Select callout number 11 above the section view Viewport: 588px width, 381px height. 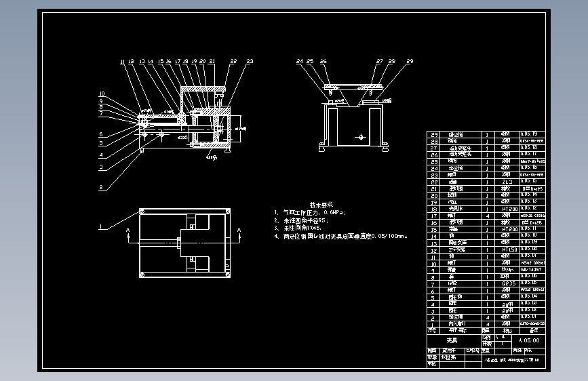click(x=122, y=62)
